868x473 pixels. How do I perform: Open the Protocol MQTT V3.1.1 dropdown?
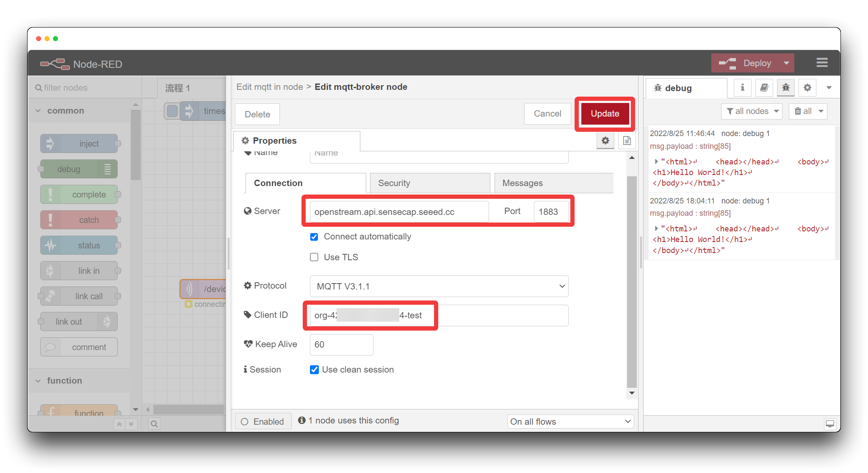[x=439, y=287]
